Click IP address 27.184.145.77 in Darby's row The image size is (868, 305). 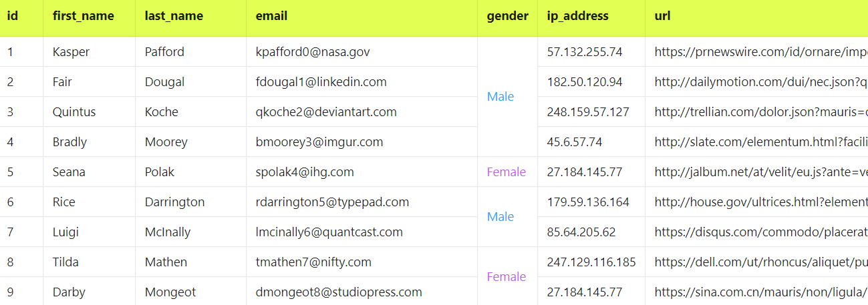pyautogui.click(x=591, y=292)
